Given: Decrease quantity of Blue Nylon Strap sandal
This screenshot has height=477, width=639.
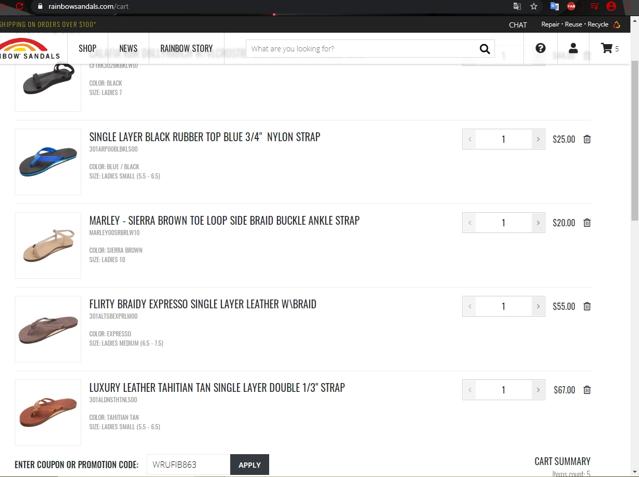Looking at the screenshot, I should [469, 139].
